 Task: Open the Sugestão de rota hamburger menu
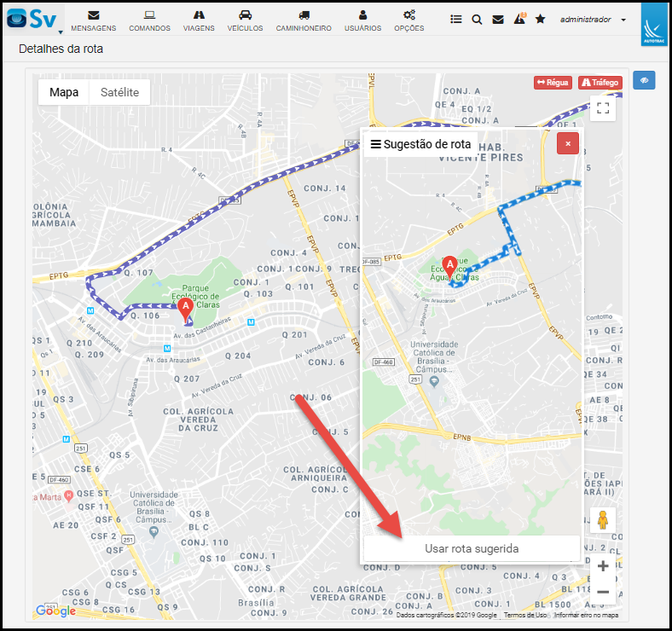(376, 144)
